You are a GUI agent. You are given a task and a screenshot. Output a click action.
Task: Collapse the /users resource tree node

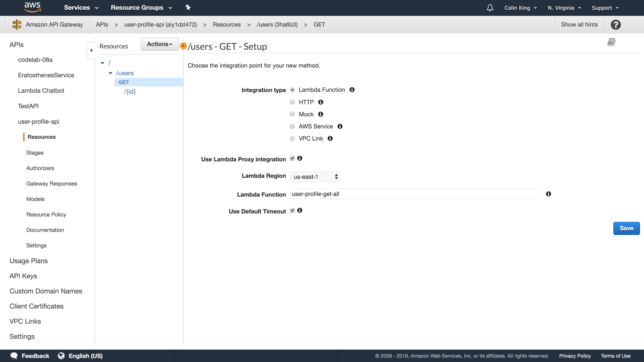[x=111, y=73]
